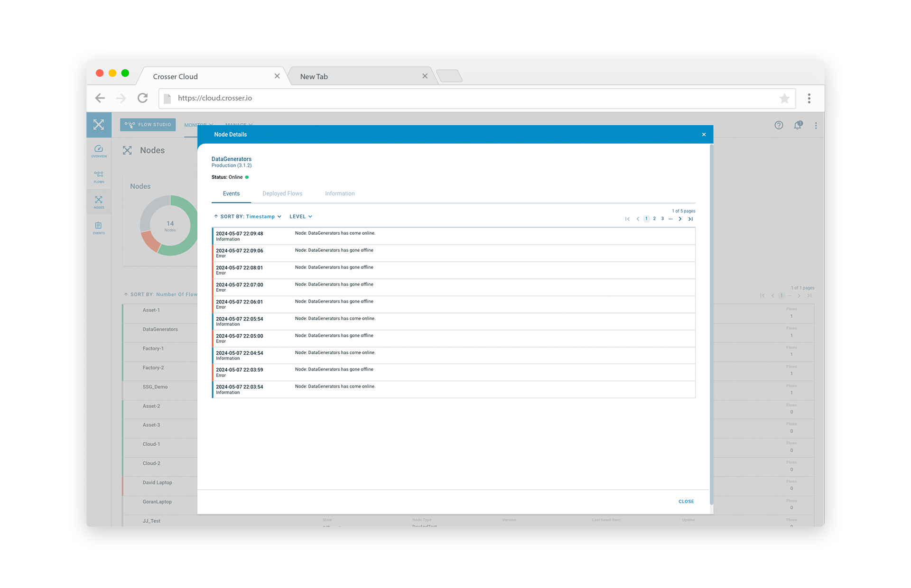
Task: Select the 22:06:01 error event row
Action: pos(454,304)
